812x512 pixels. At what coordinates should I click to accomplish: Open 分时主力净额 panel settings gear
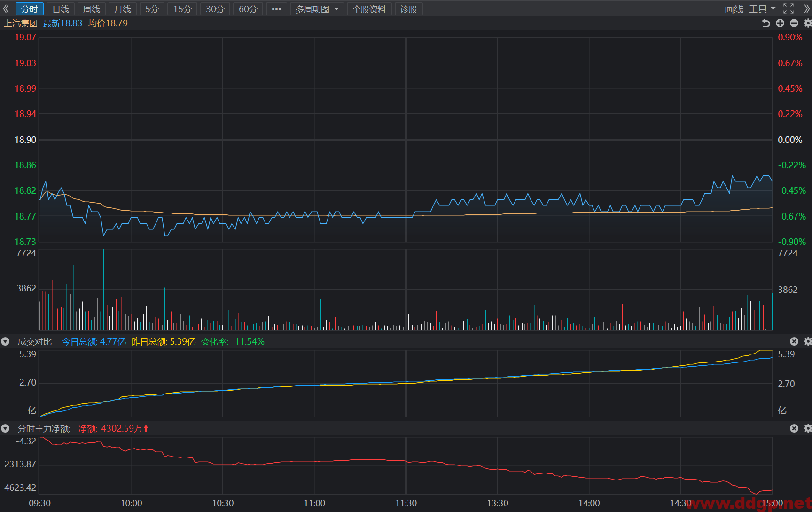coord(808,428)
